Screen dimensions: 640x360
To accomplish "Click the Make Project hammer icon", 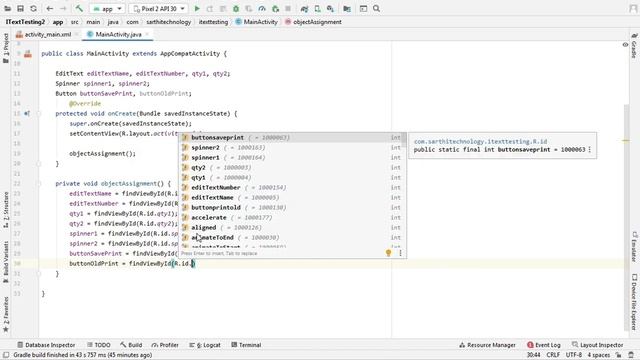I will pyautogui.click(x=79, y=9).
